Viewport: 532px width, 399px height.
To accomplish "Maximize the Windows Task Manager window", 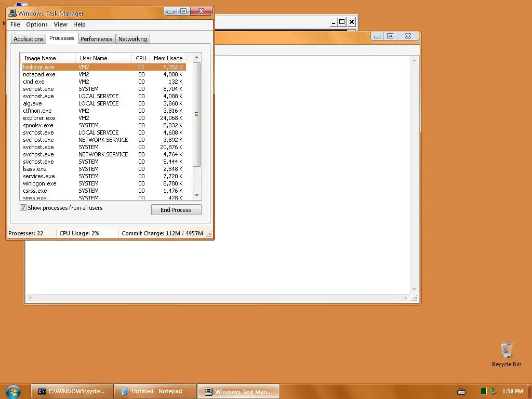I will pyautogui.click(x=183, y=11).
